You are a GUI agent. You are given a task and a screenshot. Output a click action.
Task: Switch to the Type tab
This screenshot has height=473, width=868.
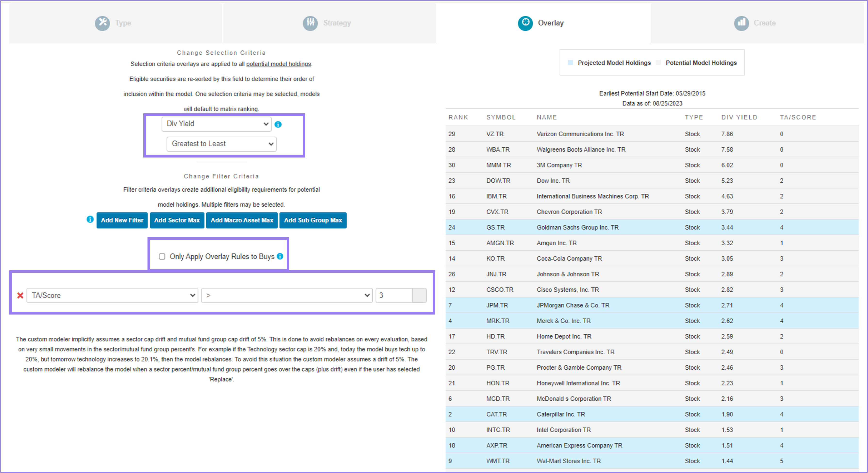tap(115, 23)
